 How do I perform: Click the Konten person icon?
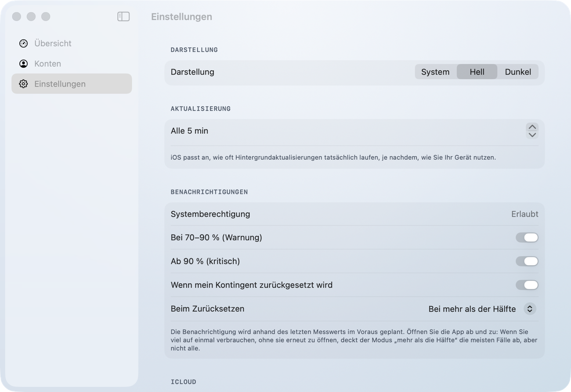pyautogui.click(x=24, y=64)
